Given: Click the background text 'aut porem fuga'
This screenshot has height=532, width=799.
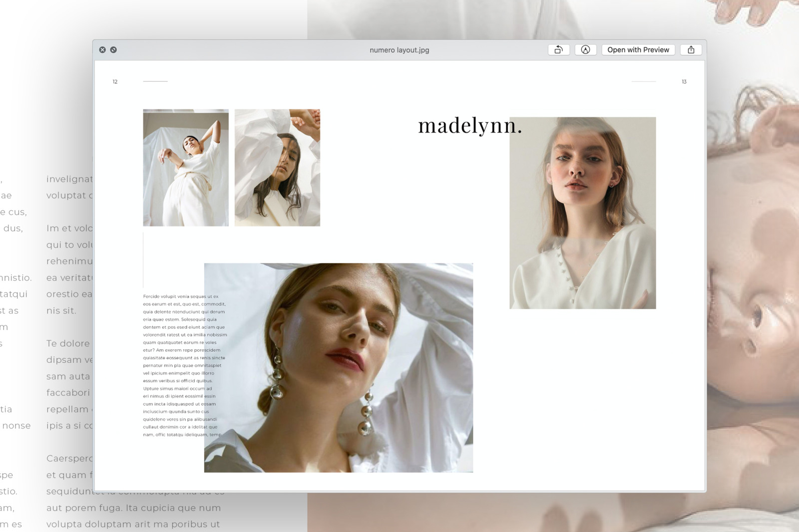Looking at the screenshot, I should [x=85, y=508].
